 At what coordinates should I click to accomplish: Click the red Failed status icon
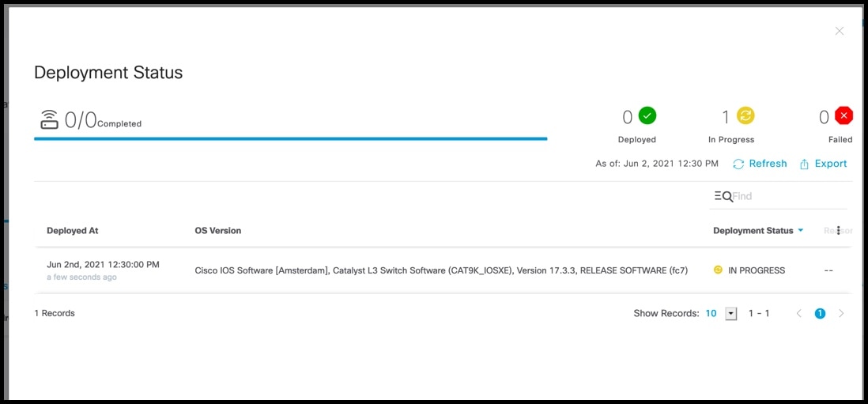(x=843, y=115)
